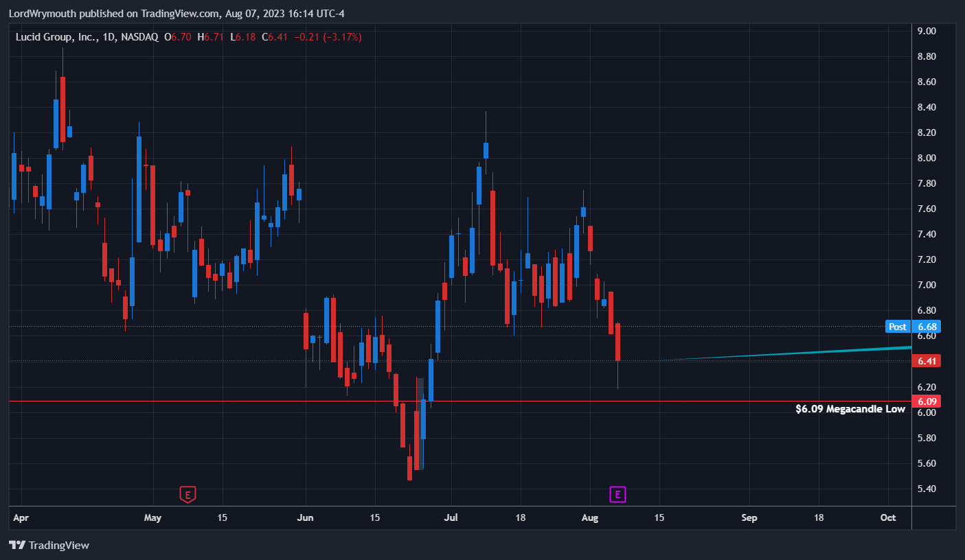
Task: Click the 5.40 price axis label
Action: [927, 489]
